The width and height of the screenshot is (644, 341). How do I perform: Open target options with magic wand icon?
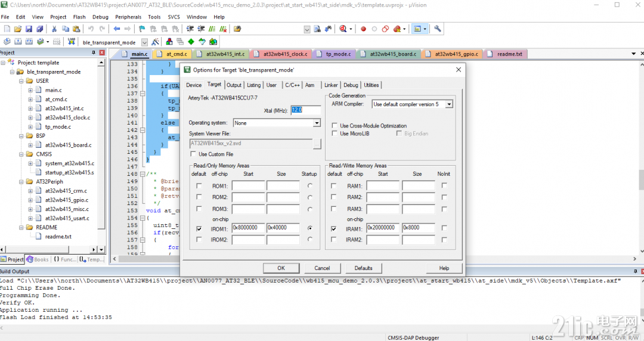(155, 42)
